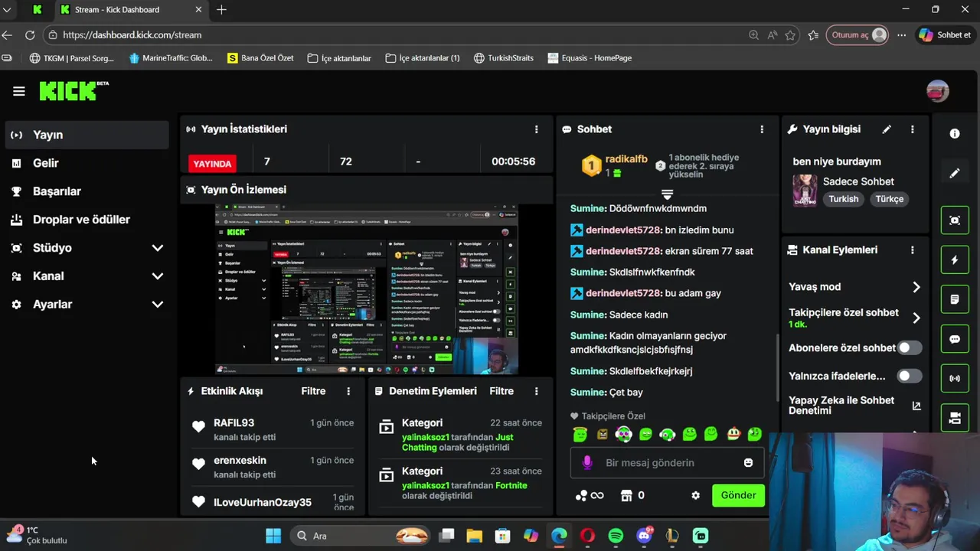Click Filtre in Denetim Eylemleri panel
Viewport: 980px width, 551px height.
pyautogui.click(x=501, y=391)
